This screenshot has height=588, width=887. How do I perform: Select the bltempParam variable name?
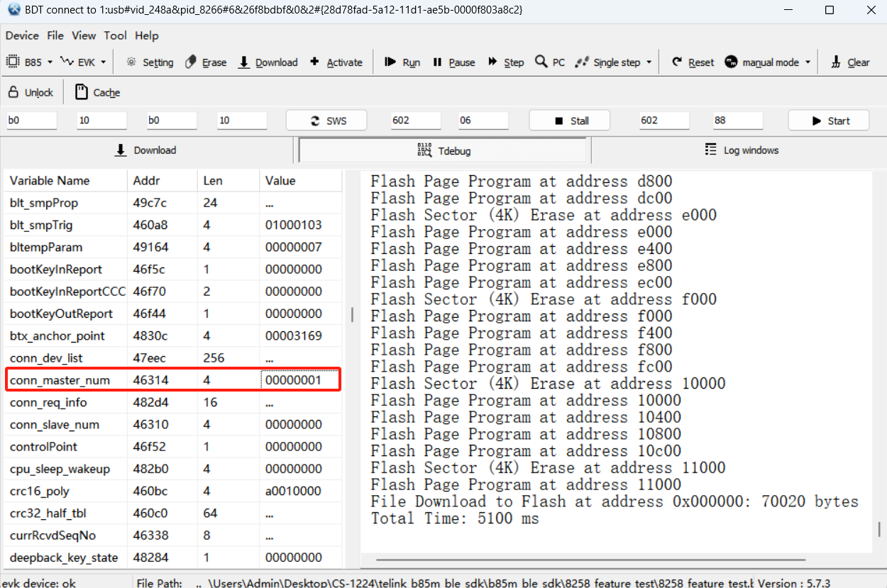coord(46,248)
